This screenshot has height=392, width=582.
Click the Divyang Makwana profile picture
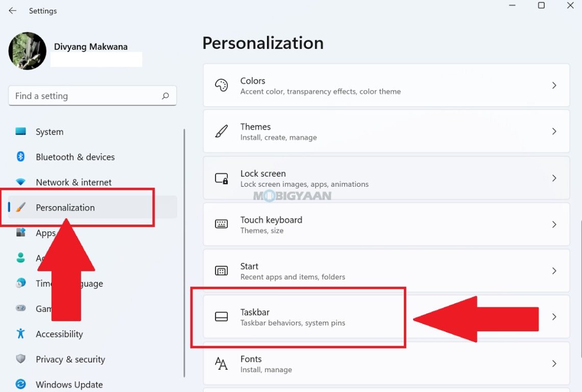click(27, 51)
